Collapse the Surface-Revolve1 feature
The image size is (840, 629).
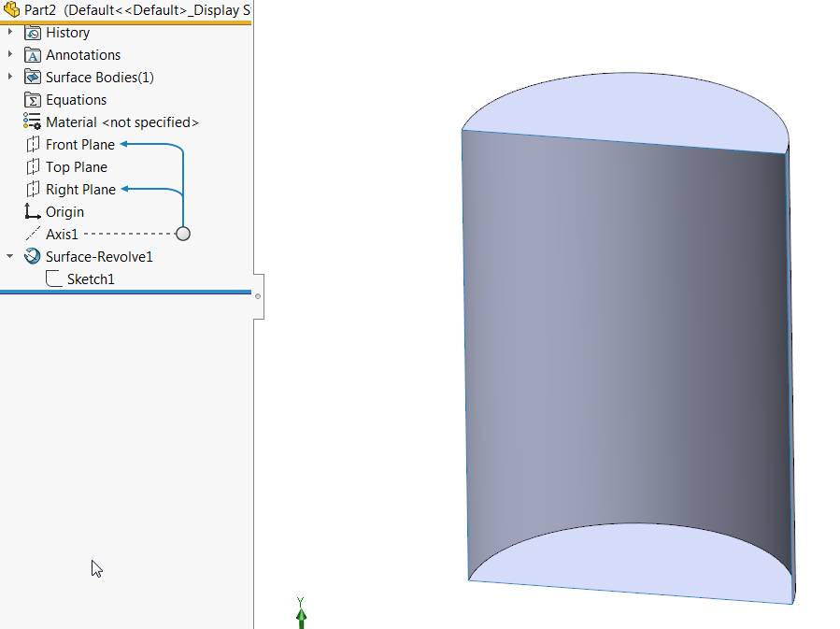[9, 256]
